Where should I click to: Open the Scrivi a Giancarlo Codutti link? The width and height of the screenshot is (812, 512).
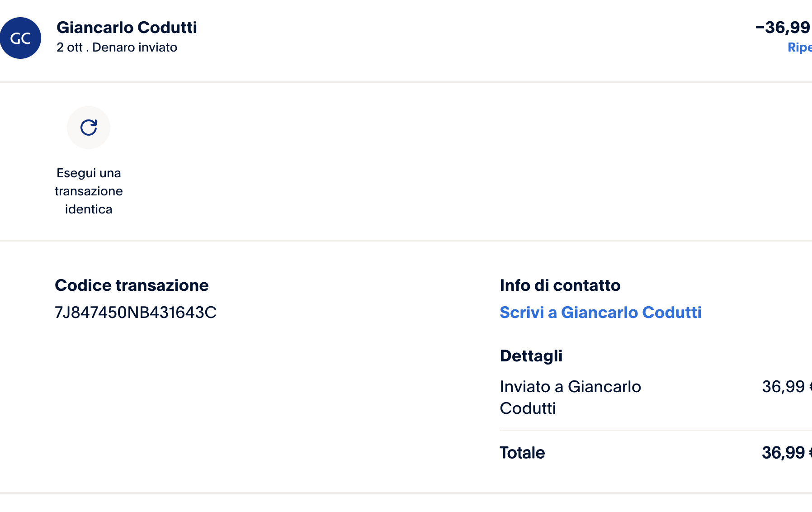tap(600, 313)
